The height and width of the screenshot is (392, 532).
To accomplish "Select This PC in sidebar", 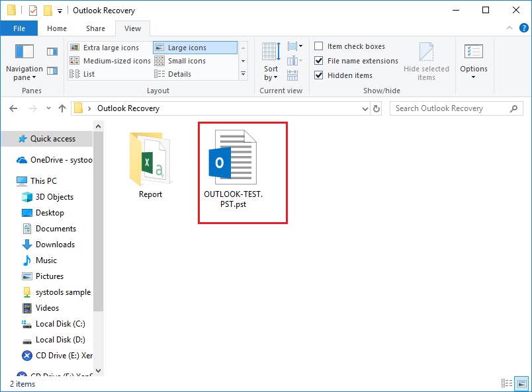I will pos(36,180).
